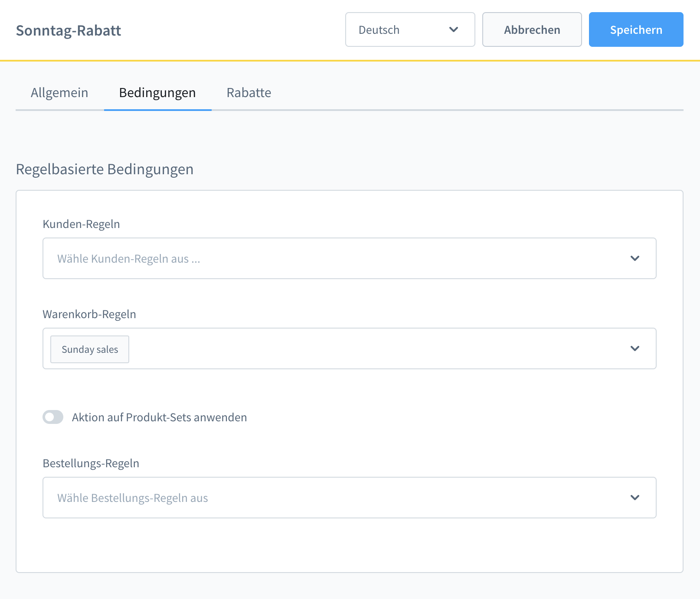The height and width of the screenshot is (599, 700).
Task: Click the Kunden-Regeln chevron arrow icon
Action: (x=635, y=258)
